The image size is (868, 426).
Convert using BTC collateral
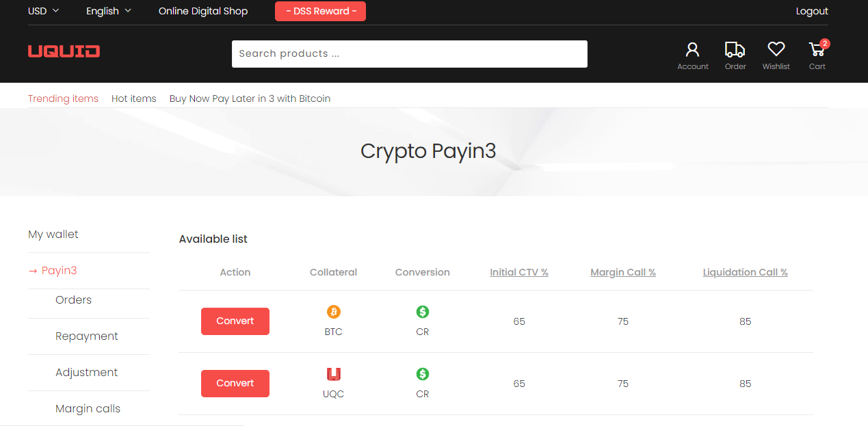click(x=235, y=321)
